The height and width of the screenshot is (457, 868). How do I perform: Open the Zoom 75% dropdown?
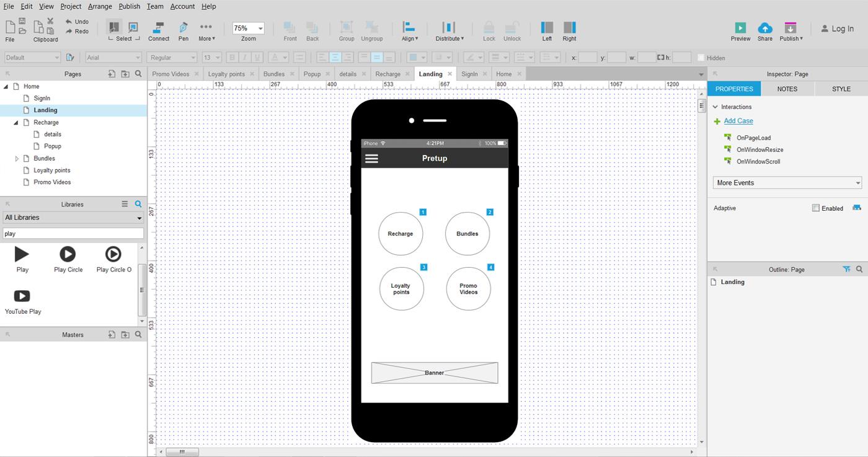pos(249,29)
